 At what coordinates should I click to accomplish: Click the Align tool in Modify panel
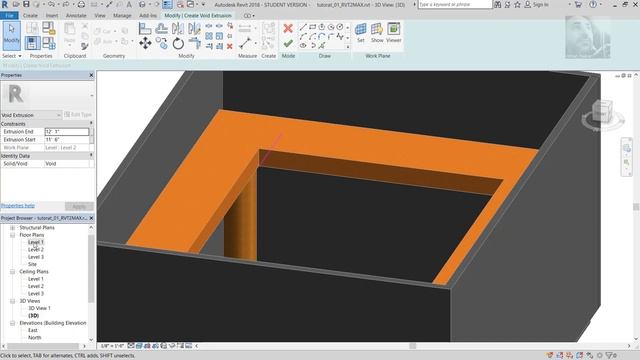click(x=145, y=29)
